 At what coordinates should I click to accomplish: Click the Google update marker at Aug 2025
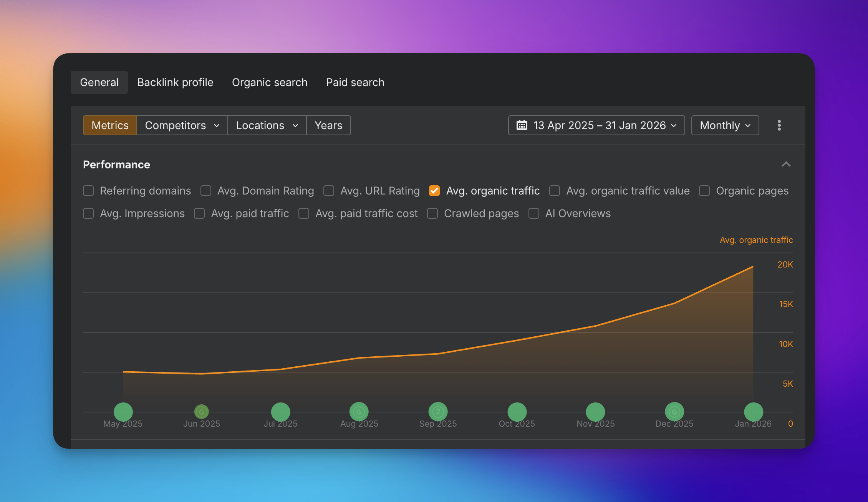coord(359,412)
